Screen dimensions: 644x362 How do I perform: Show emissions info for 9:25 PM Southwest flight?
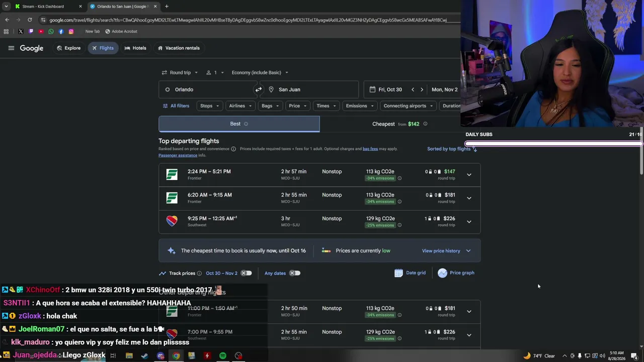tap(399, 225)
